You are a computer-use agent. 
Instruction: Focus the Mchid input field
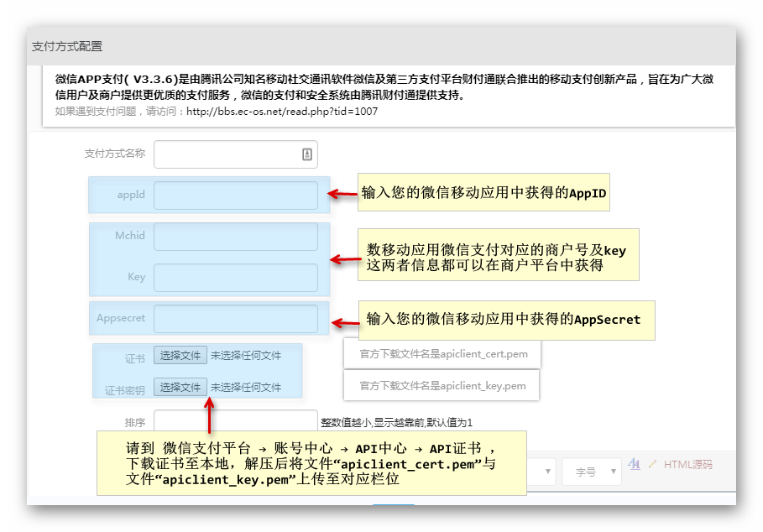click(x=236, y=237)
